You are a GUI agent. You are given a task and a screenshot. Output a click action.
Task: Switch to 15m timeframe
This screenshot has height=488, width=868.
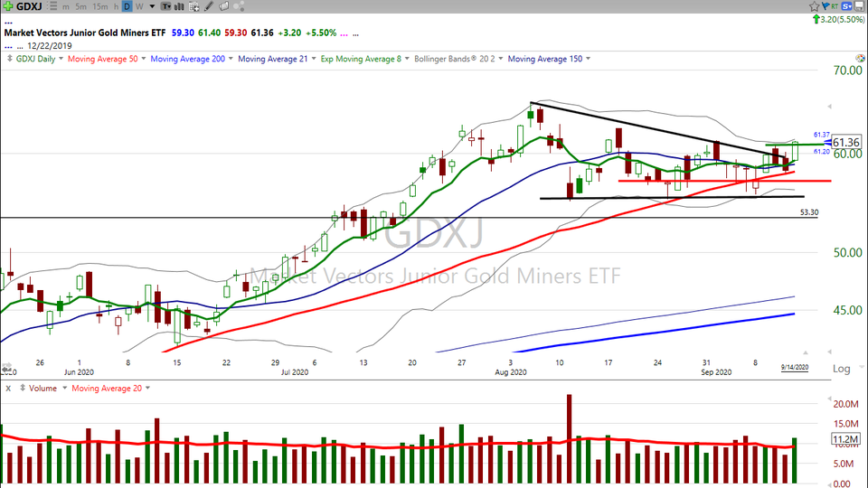[100, 6]
